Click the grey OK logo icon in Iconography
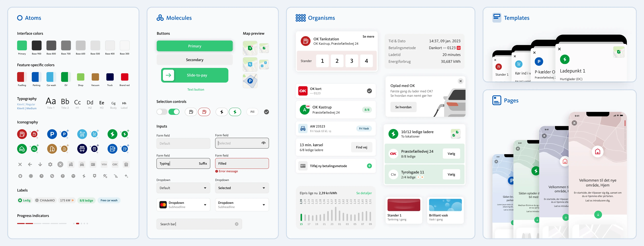Screen dimensions: 644x246 [115, 164]
